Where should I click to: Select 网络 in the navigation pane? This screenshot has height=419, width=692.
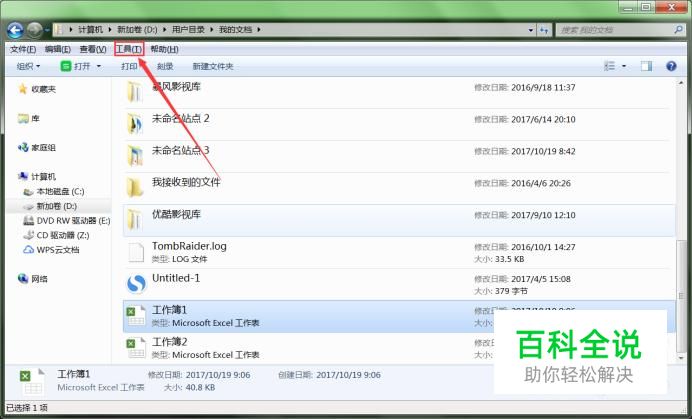[39, 279]
